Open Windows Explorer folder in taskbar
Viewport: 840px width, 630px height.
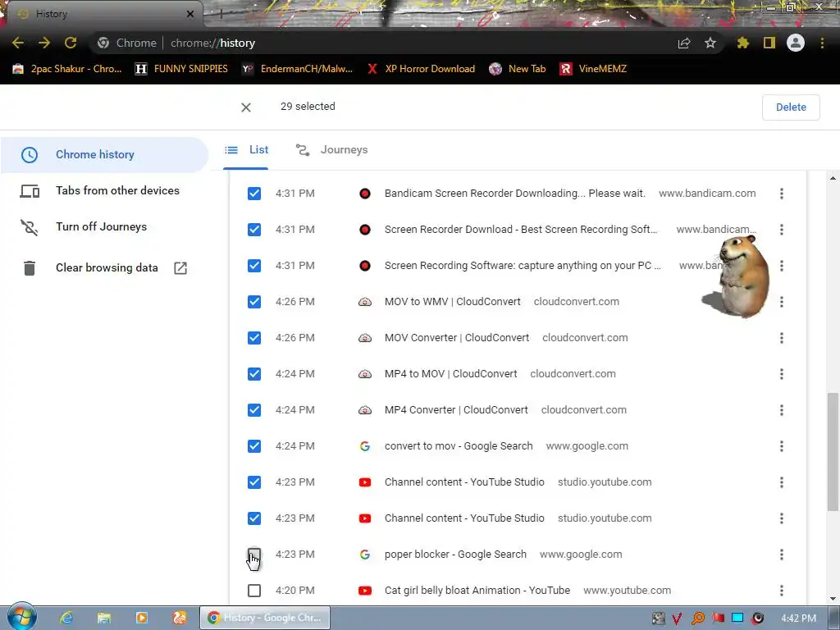104,618
